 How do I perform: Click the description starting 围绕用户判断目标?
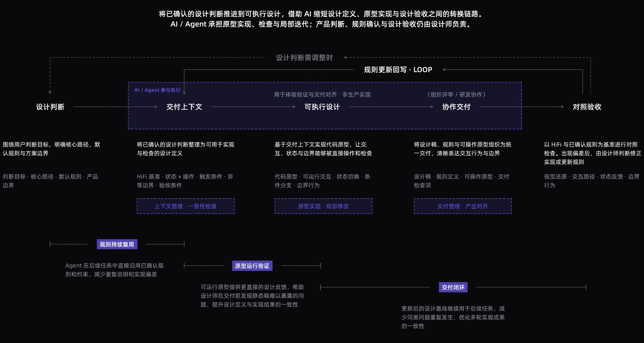(x=52, y=149)
